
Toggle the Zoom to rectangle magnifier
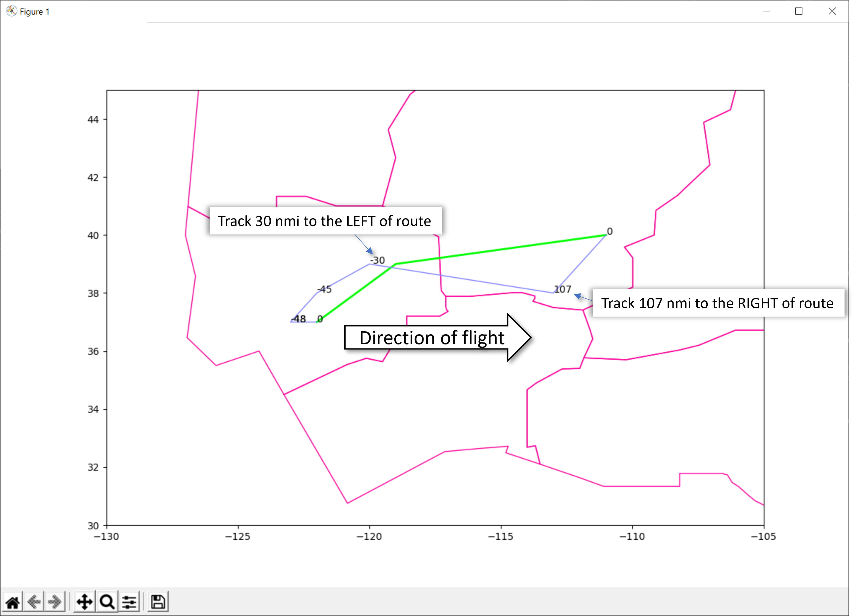click(107, 602)
